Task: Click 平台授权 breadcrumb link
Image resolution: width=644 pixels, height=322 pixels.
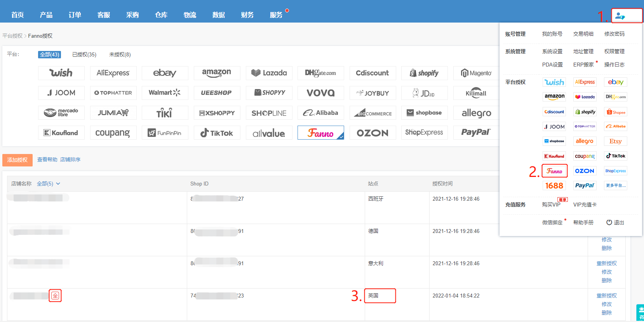Action: (12, 36)
